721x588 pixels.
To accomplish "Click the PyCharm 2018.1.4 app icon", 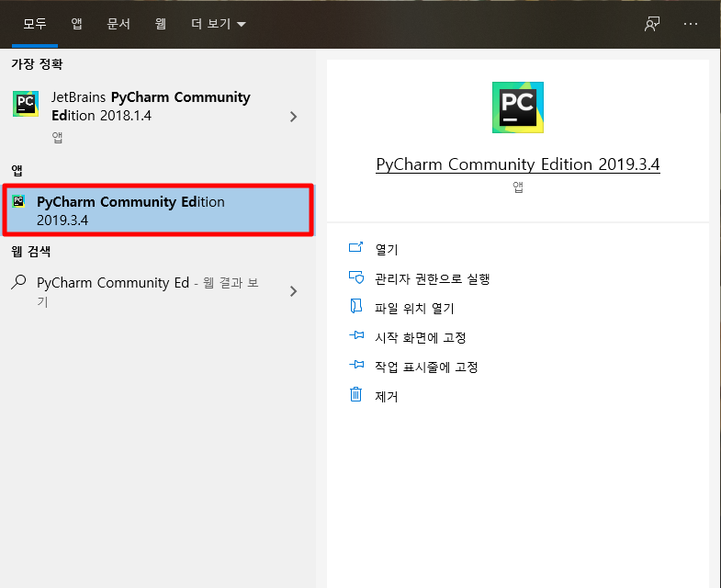I will [x=26, y=104].
